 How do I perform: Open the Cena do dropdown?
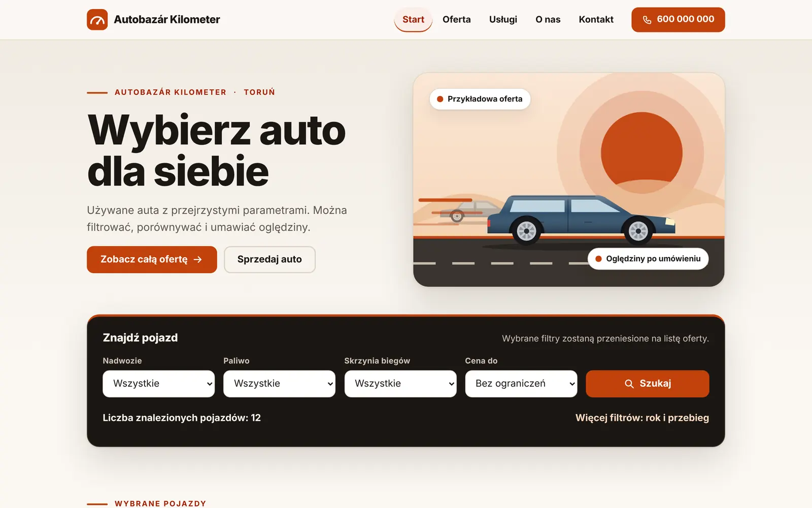click(x=521, y=384)
